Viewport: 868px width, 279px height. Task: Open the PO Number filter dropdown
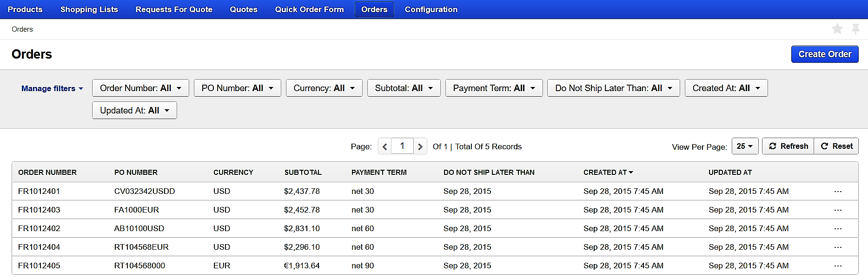tap(237, 88)
